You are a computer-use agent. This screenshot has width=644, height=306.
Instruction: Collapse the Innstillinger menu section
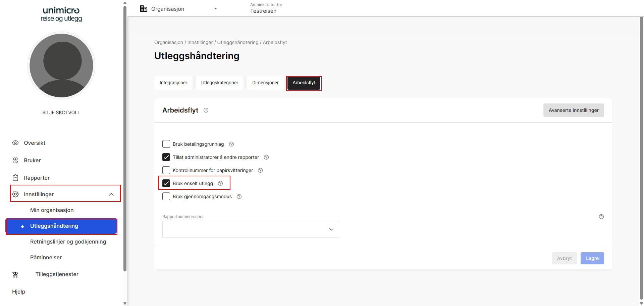(111, 194)
